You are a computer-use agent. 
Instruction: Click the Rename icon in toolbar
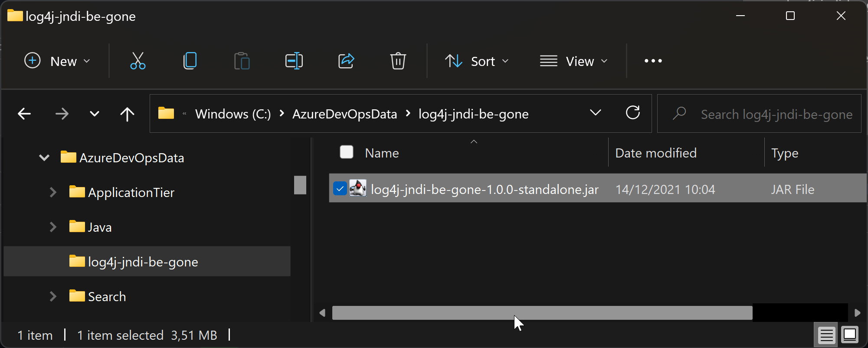[x=294, y=61]
